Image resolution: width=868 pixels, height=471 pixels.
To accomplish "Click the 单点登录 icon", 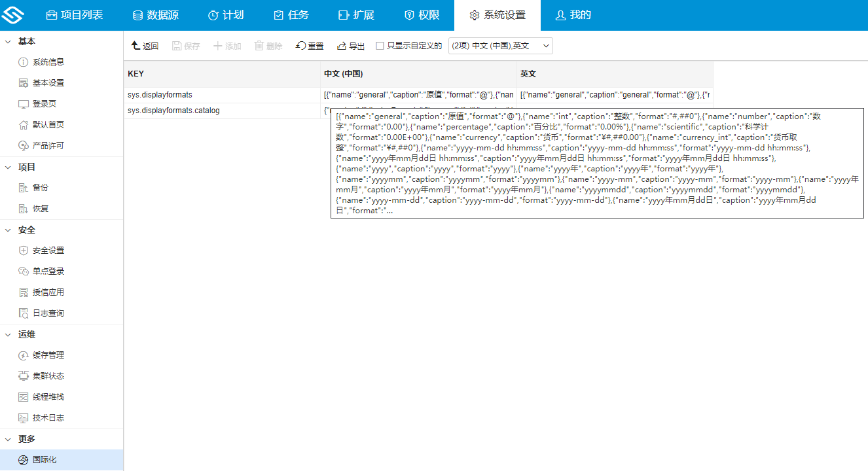I will (24, 271).
